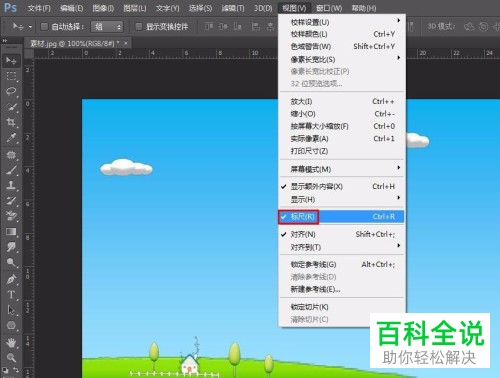
Task: Select the Pen tool
Action: 11,279
